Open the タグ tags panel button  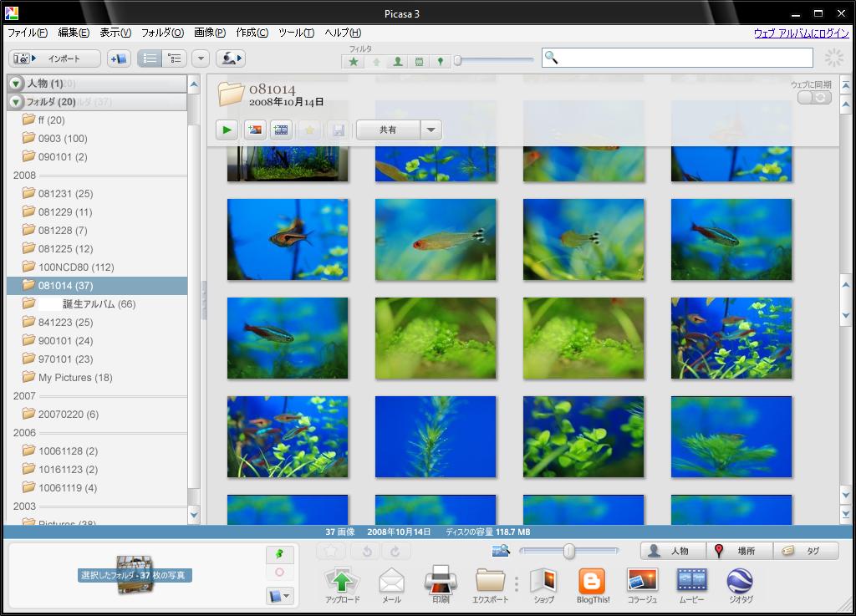click(807, 551)
